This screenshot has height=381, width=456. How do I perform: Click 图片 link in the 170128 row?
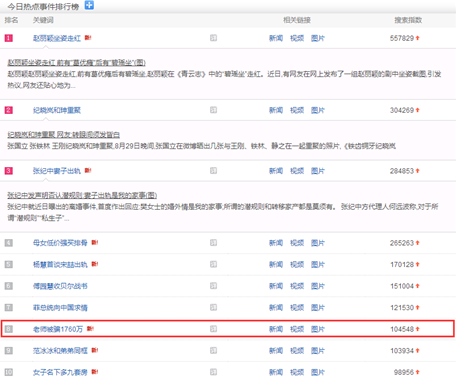point(318,265)
